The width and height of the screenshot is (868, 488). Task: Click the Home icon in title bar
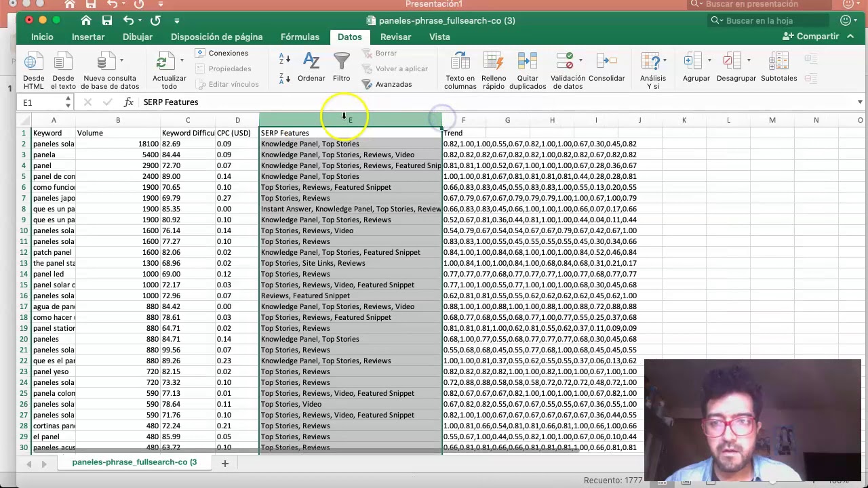[85, 20]
